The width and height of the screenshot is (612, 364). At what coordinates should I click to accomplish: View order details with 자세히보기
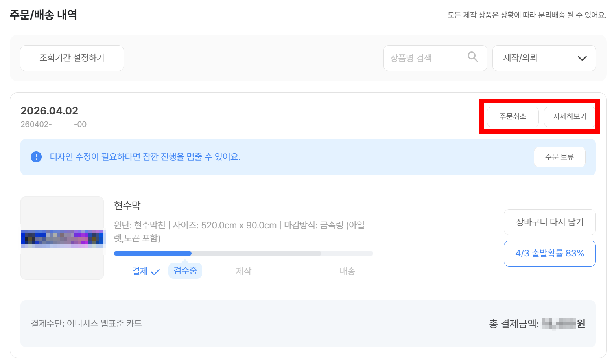tap(570, 117)
